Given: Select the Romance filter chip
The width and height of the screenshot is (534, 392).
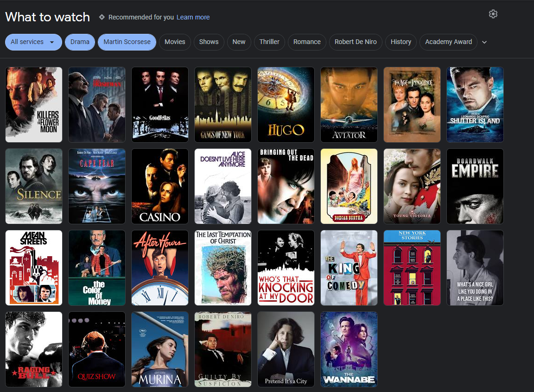Looking at the screenshot, I should coord(307,42).
